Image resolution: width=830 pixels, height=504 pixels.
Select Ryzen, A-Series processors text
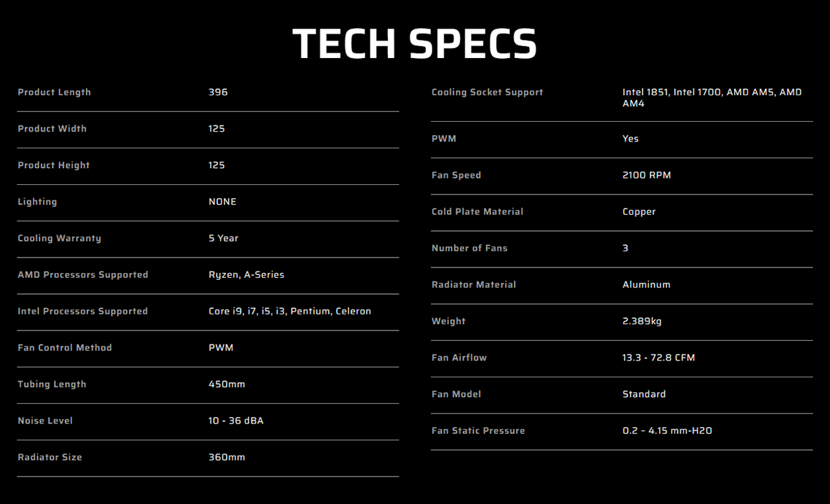point(246,274)
